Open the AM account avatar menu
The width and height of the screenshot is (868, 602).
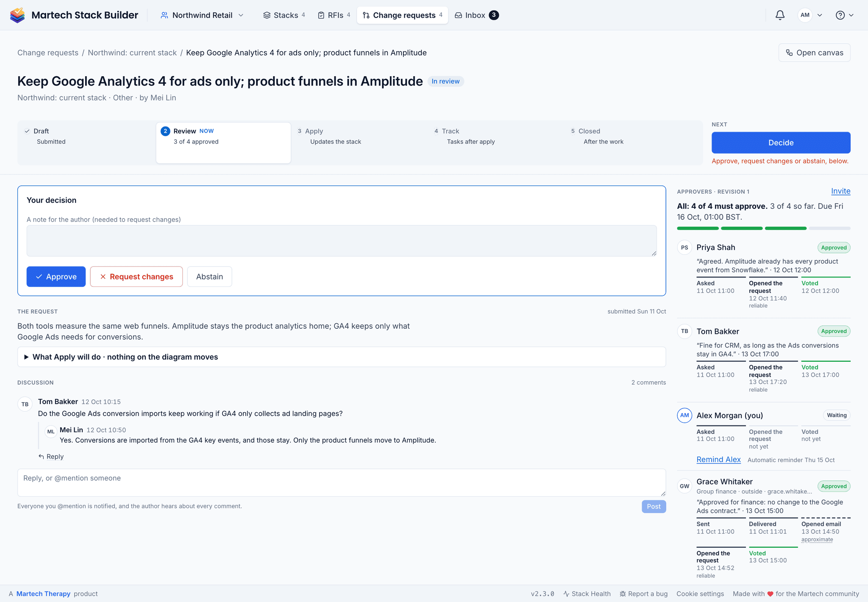(x=810, y=15)
